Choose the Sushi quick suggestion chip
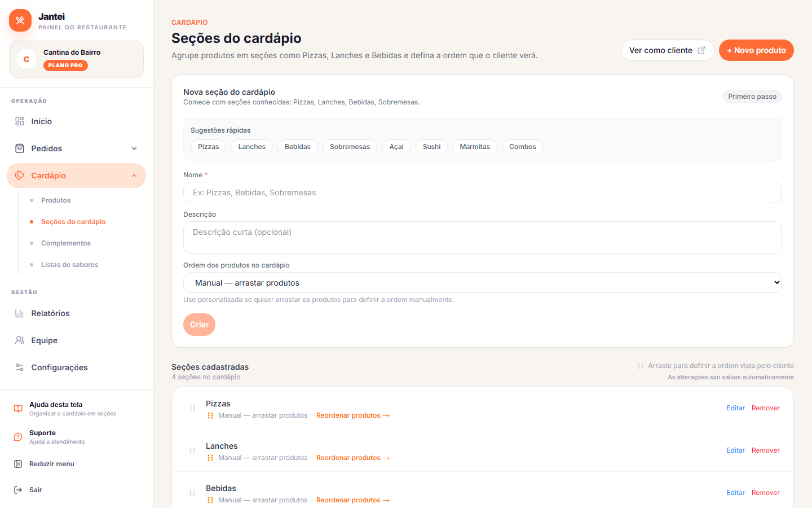Image resolution: width=812 pixels, height=508 pixels. (x=432, y=147)
